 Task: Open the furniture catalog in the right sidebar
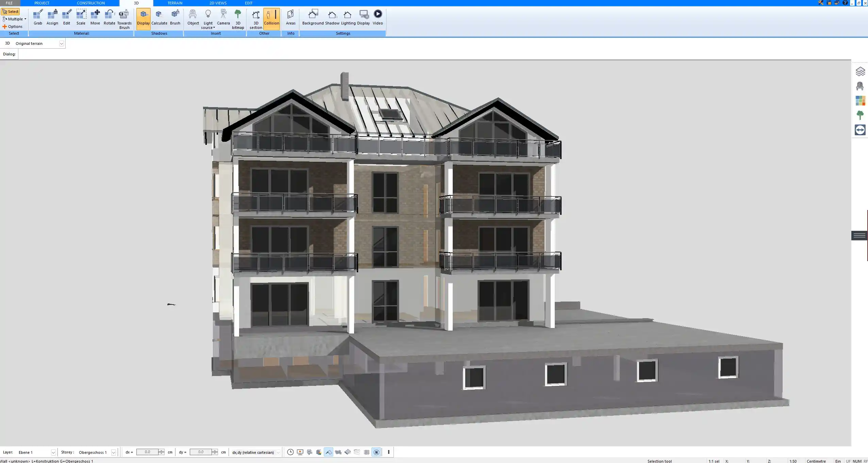pyautogui.click(x=860, y=86)
